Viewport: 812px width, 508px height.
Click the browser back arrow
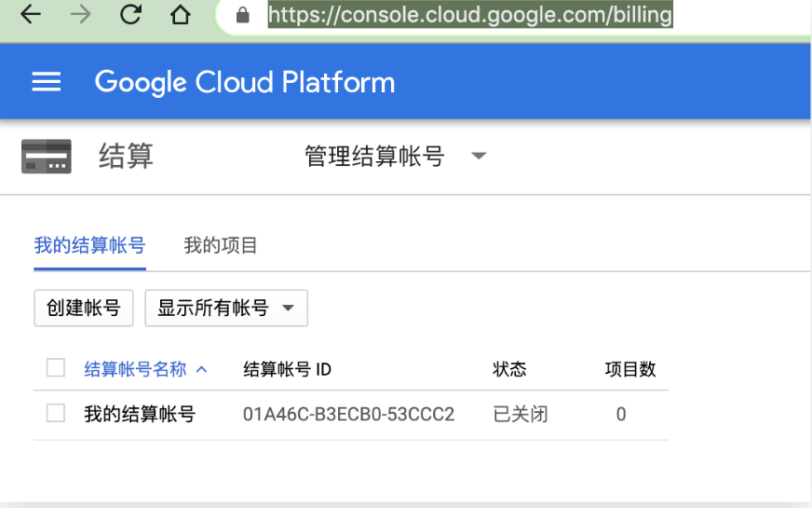30,15
